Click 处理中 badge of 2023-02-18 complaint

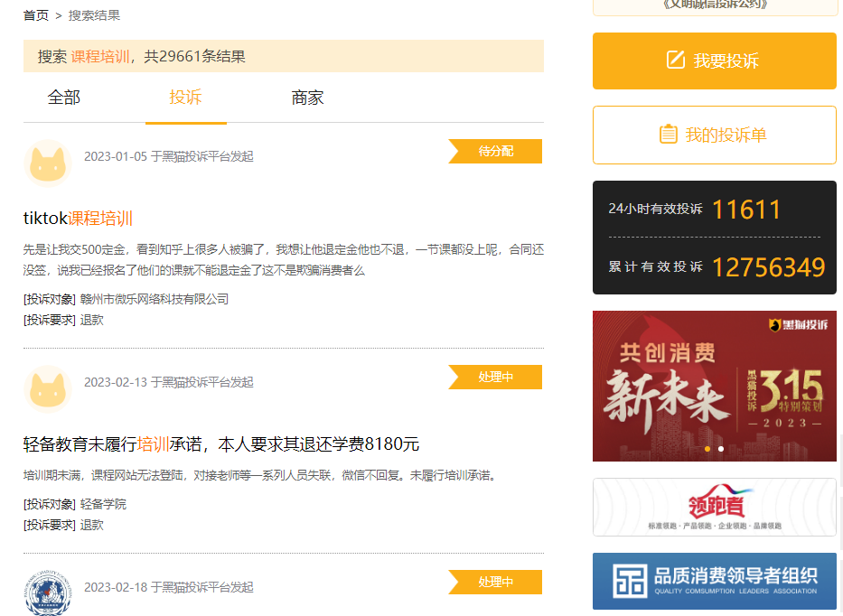[x=495, y=582]
